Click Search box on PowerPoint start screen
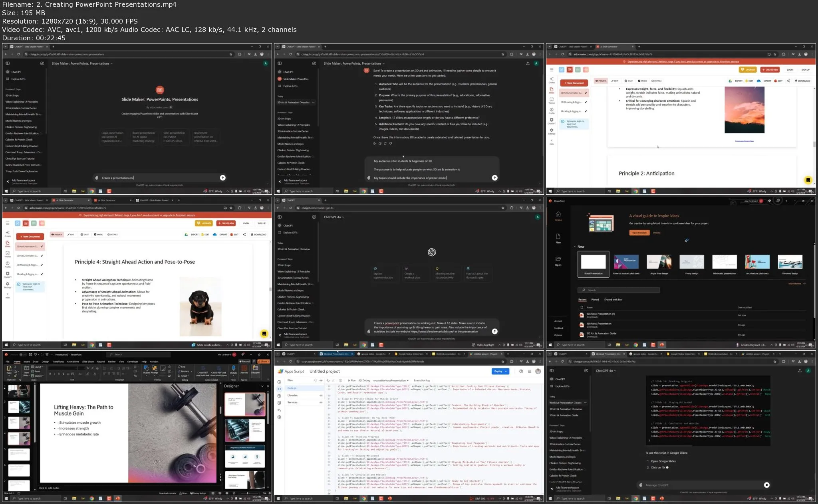Screen dimensions: 818x504 [619, 290]
